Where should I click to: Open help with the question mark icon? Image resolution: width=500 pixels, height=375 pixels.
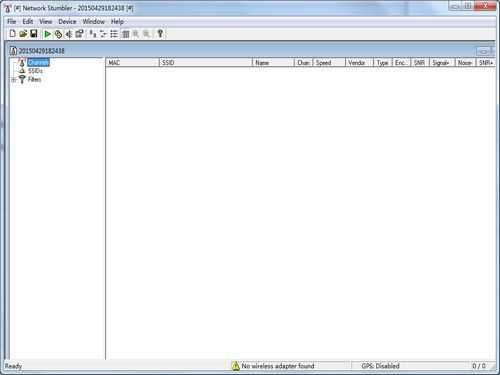click(x=160, y=34)
